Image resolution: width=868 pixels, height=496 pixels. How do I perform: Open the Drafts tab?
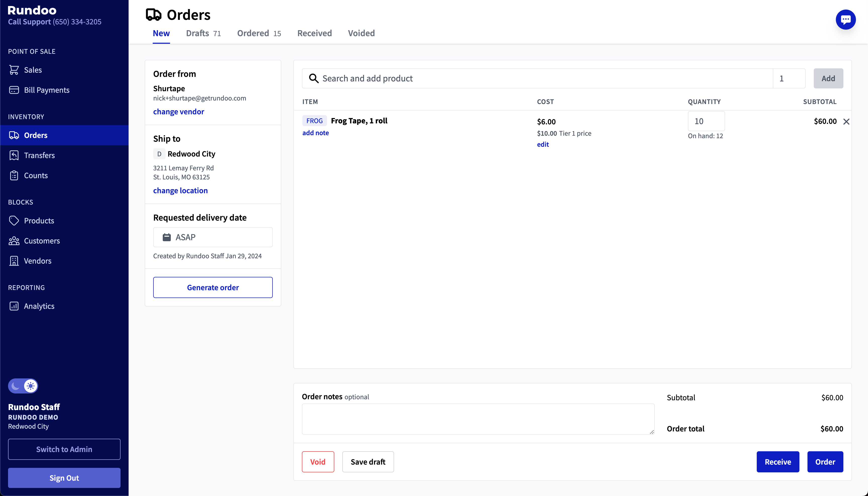(x=203, y=33)
